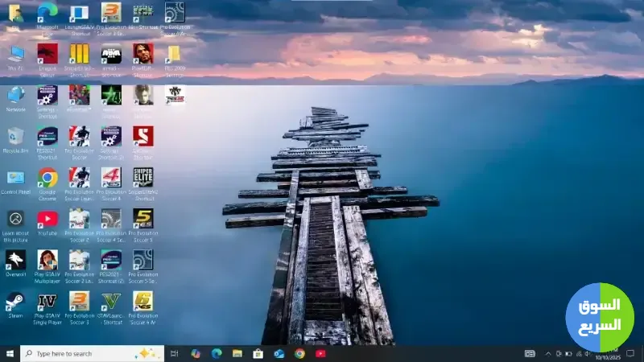Open Microsoft Store from the taskbar
644x362 pixels.
[258, 353]
